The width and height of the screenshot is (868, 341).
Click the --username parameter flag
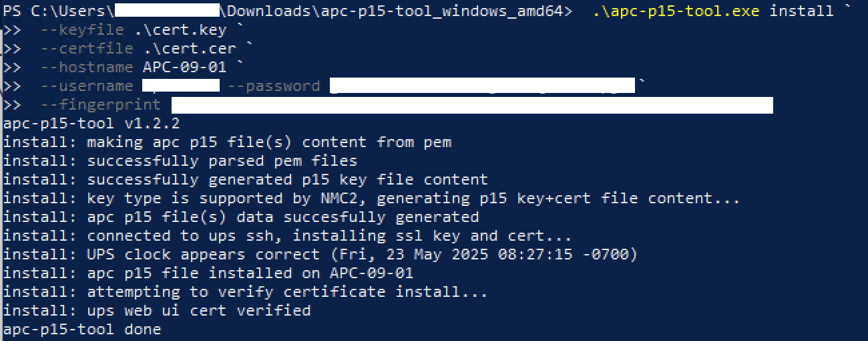coord(86,86)
